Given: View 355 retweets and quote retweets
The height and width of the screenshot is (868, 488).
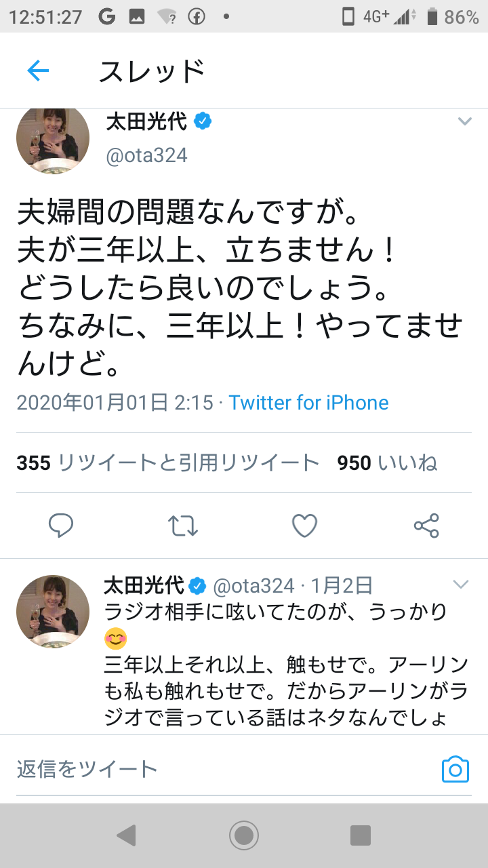Looking at the screenshot, I should pos(168,462).
